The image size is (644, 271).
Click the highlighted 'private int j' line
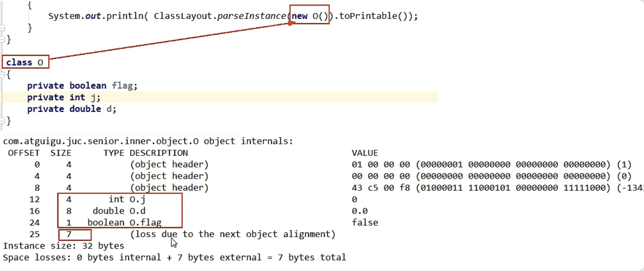(x=64, y=97)
